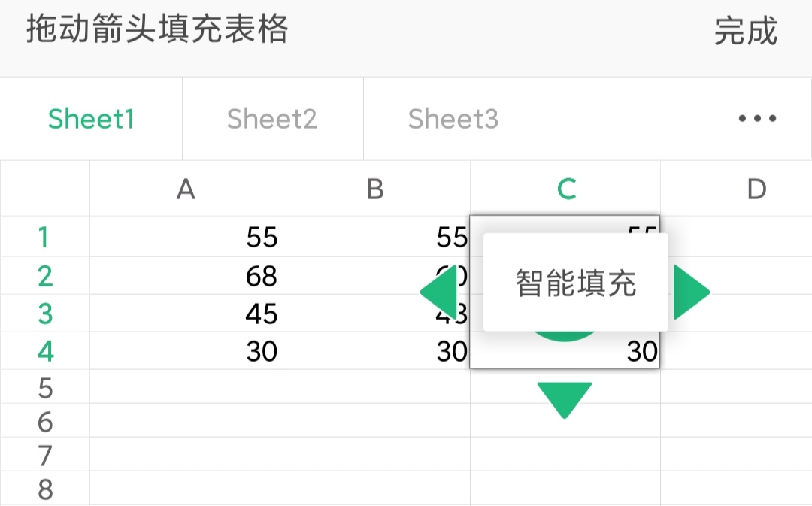Select row 1 header
The image size is (812, 506).
(44, 238)
